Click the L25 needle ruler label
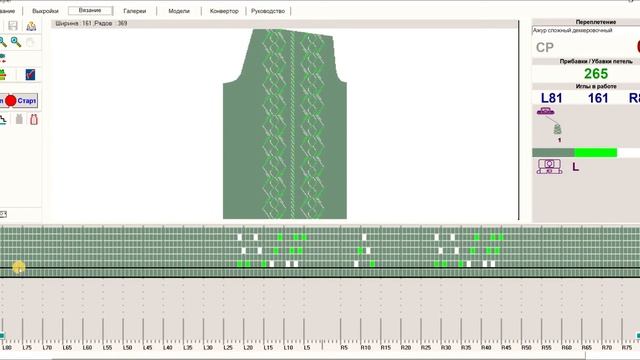 [228, 348]
